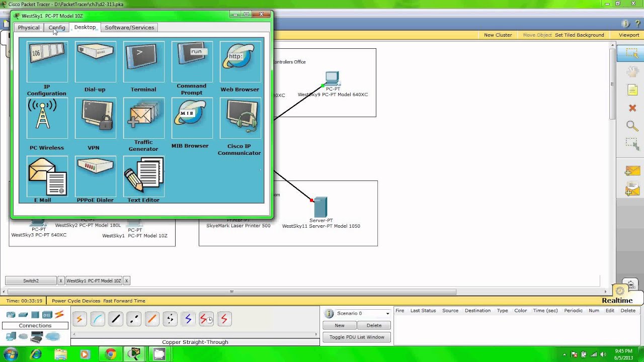Choose the Serial DCE cable with clock

pos(206,319)
